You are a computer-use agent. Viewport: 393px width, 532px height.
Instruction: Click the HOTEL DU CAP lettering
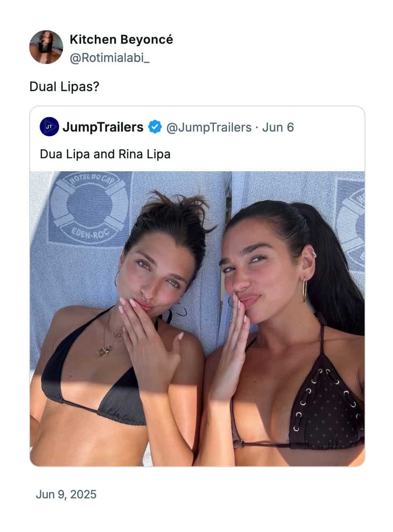click(94, 181)
